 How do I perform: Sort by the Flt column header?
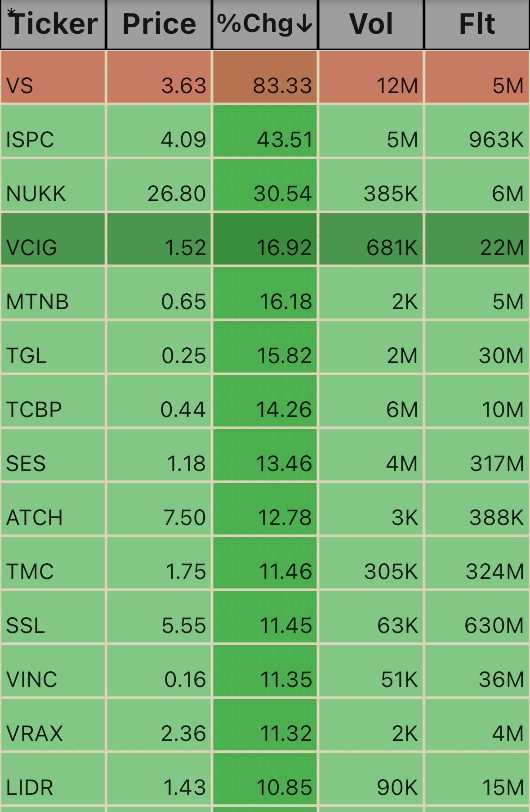(477, 24)
